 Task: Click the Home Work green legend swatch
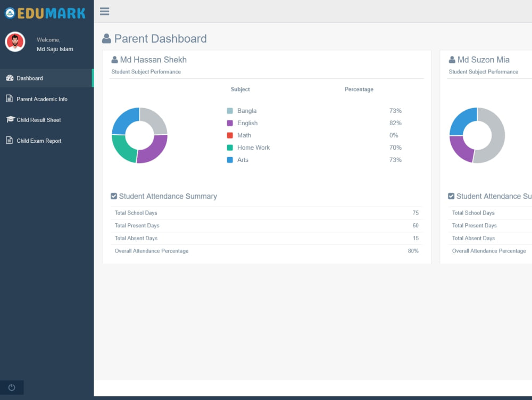230,148
